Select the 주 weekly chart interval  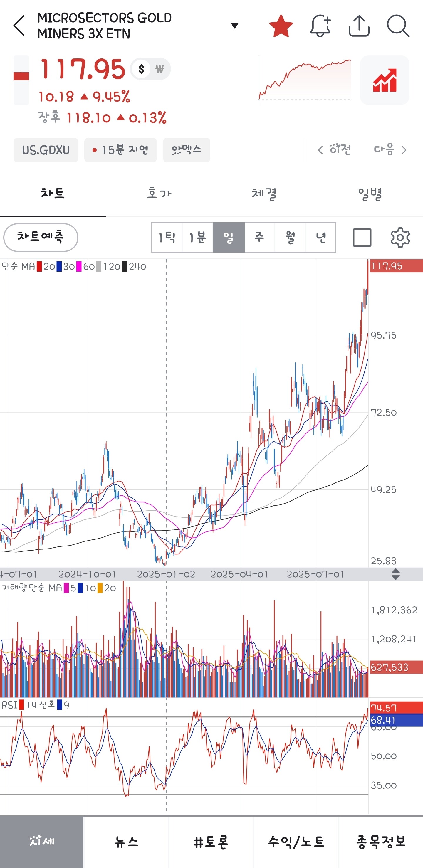(260, 237)
